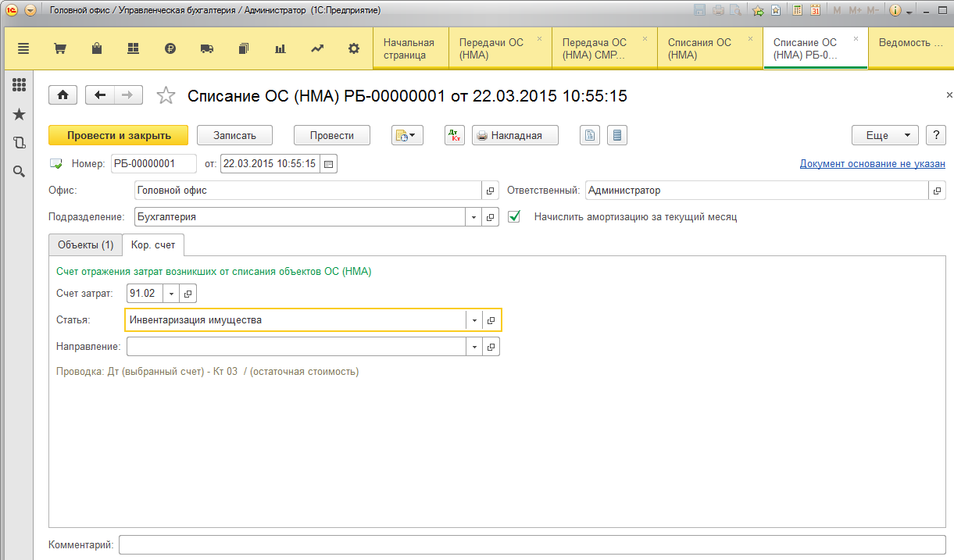Select the Кор. счет tab
954x560 pixels.
click(153, 244)
